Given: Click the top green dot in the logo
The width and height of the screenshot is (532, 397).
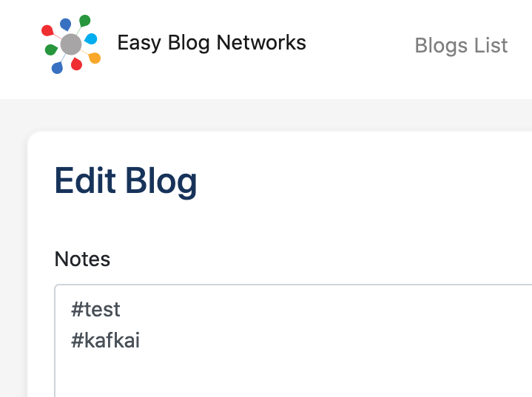Looking at the screenshot, I should [x=84, y=21].
